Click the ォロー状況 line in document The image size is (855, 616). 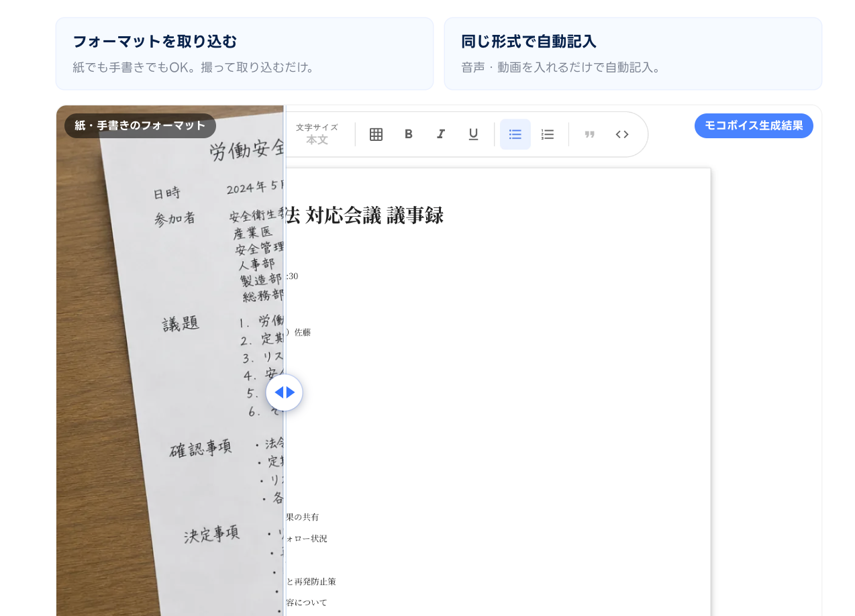(306, 538)
